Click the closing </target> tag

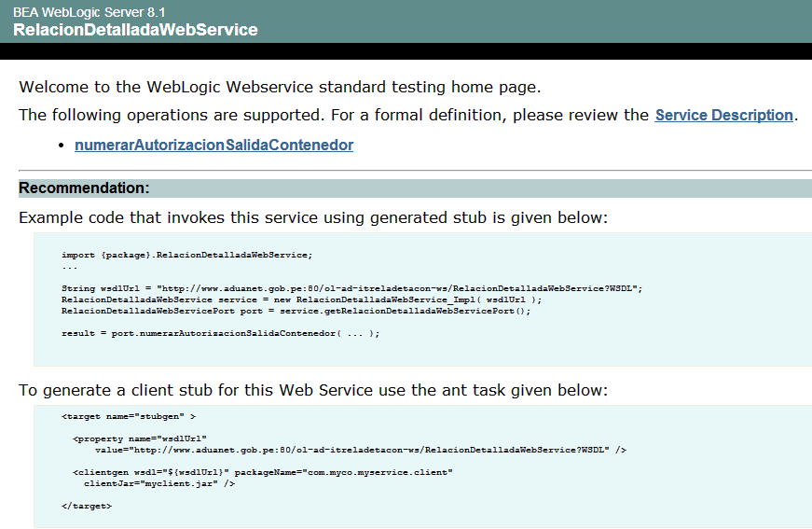point(87,507)
